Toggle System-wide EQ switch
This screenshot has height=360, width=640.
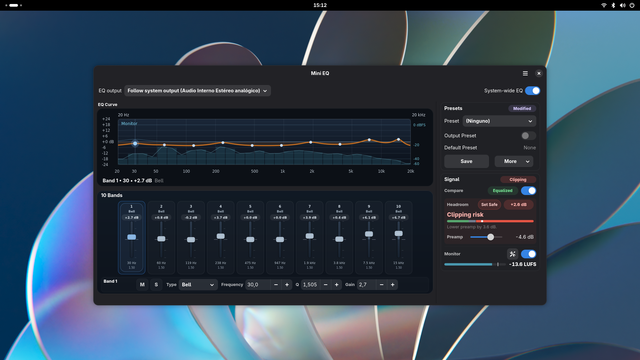533,91
